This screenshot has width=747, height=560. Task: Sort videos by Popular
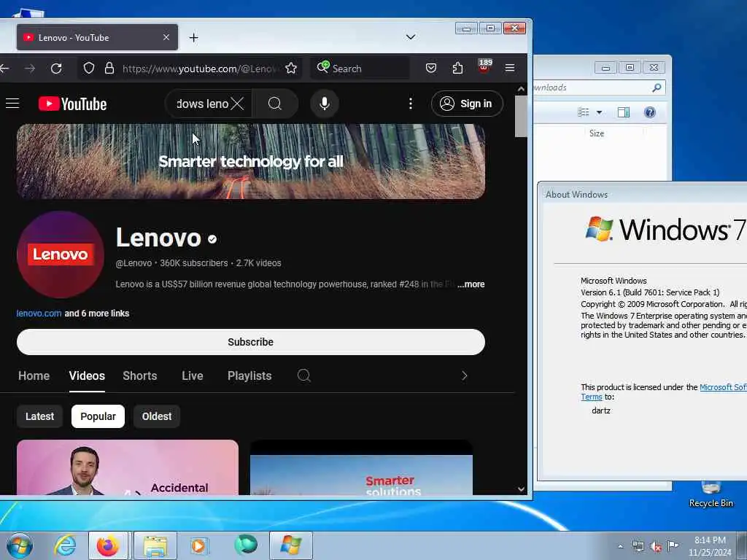coord(98,416)
